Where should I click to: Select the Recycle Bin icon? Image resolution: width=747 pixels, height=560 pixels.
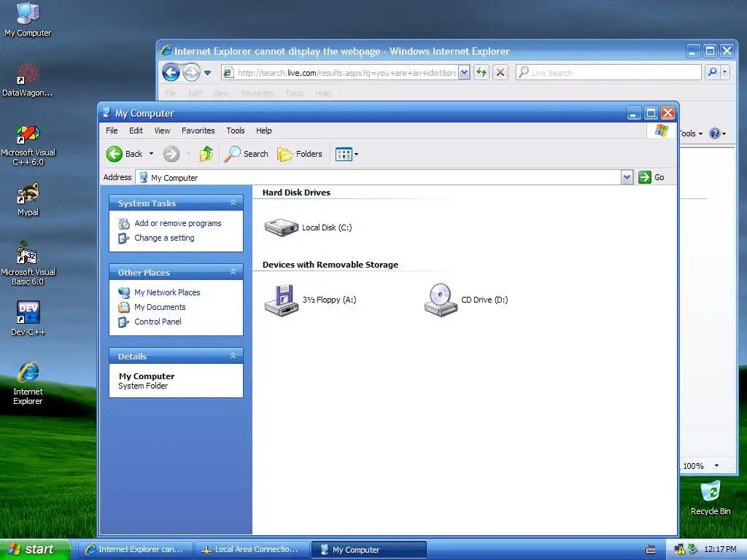[x=711, y=498]
